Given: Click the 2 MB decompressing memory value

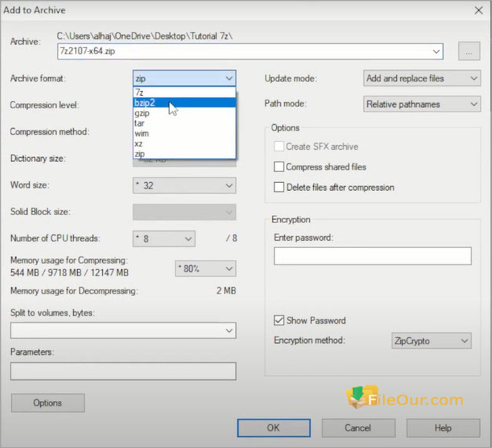Looking at the screenshot, I should (226, 291).
